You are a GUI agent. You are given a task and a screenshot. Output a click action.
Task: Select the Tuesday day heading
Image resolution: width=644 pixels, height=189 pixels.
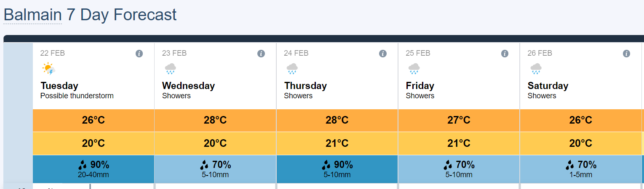point(59,86)
